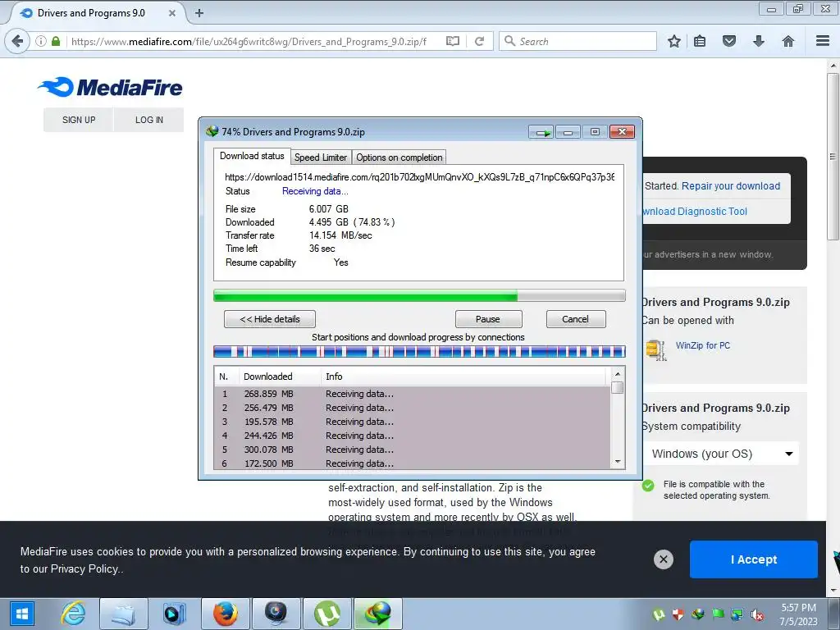This screenshot has height=630, width=840.
Task: Click the network tray icon
Action: coord(737,614)
